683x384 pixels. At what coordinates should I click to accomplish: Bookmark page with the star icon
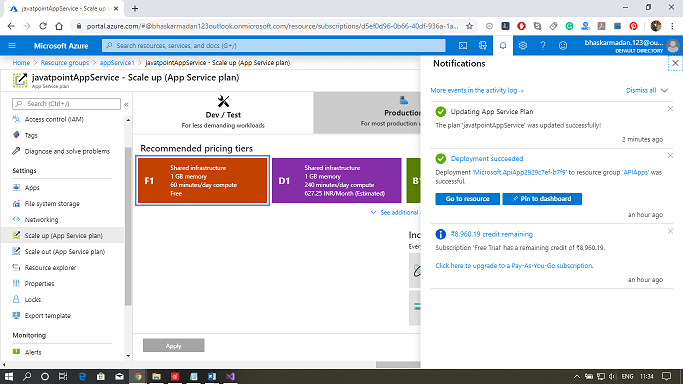(x=469, y=26)
